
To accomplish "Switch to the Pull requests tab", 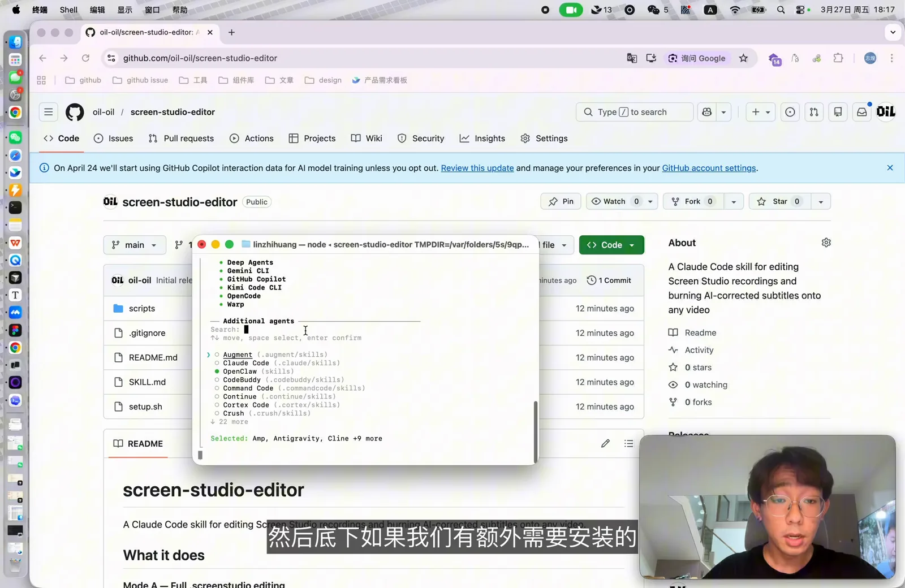I will [x=181, y=139].
